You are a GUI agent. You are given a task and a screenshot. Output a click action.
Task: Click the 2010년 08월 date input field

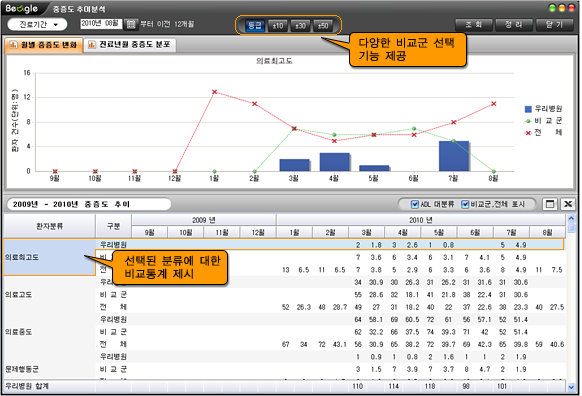tap(101, 24)
